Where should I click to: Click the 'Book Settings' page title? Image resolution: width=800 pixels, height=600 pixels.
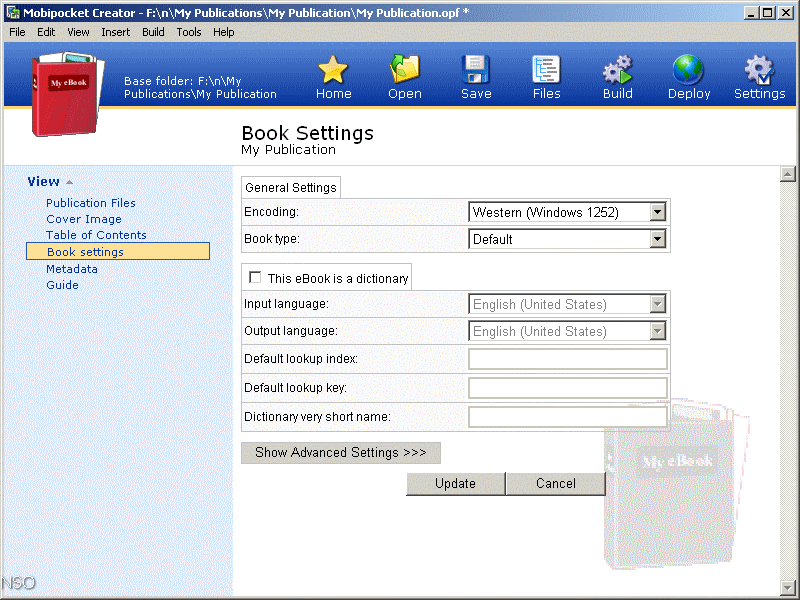coord(308,133)
